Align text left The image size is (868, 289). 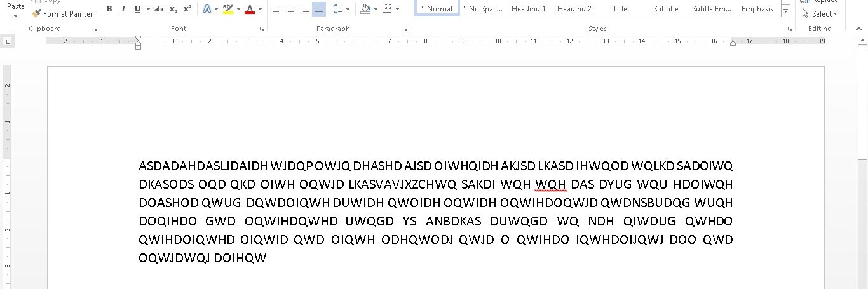(277, 9)
